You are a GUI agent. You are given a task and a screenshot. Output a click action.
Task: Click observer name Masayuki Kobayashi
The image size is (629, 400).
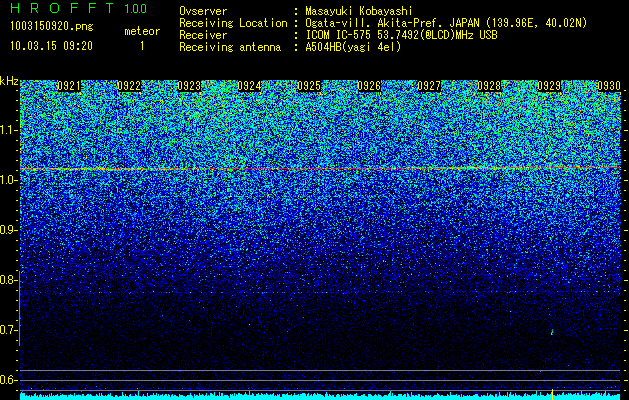(359, 11)
